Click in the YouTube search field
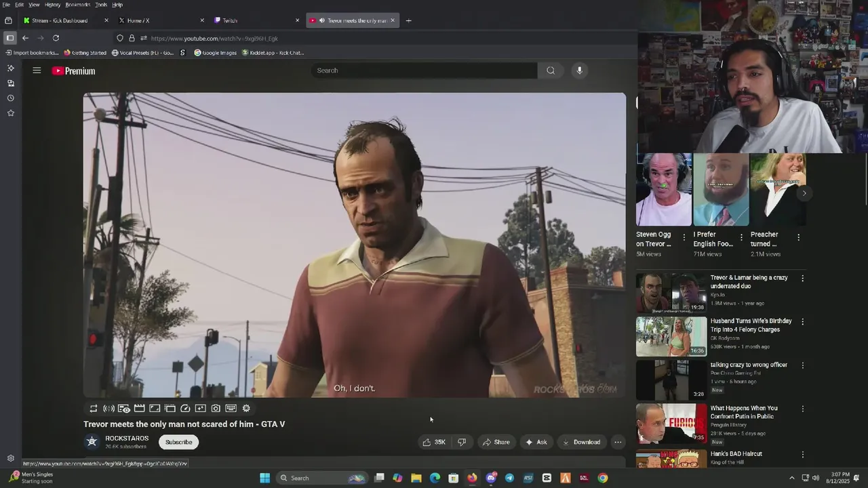This screenshot has height=488, width=868. click(x=425, y=70)
